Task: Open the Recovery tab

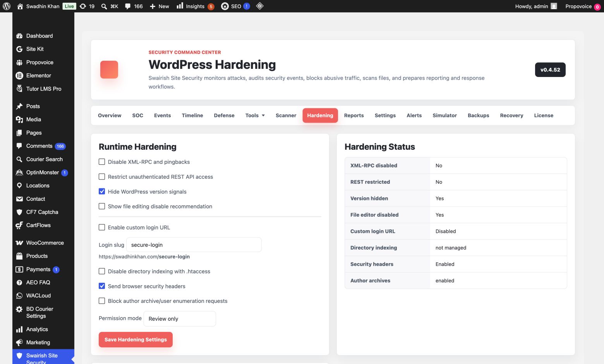Action: click(511, 115)
